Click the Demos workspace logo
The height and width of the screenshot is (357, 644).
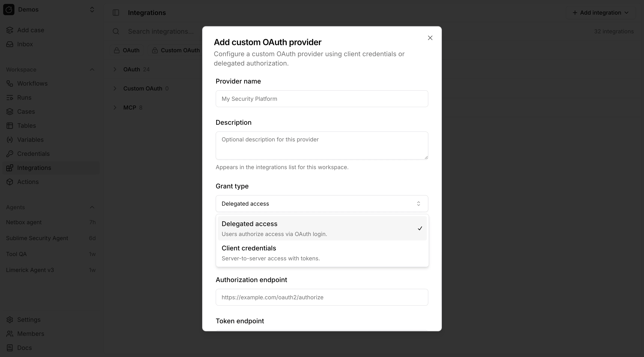point(9,10)
